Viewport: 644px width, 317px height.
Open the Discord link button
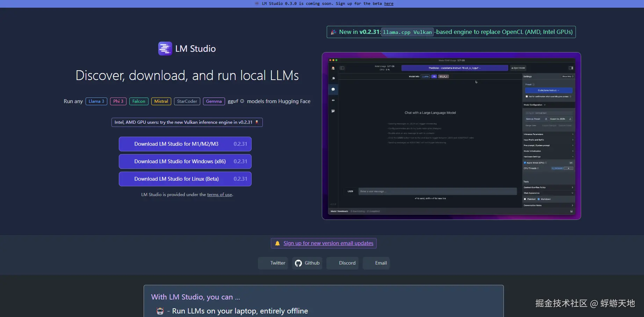pyautogui.click(x=342, y=263)
